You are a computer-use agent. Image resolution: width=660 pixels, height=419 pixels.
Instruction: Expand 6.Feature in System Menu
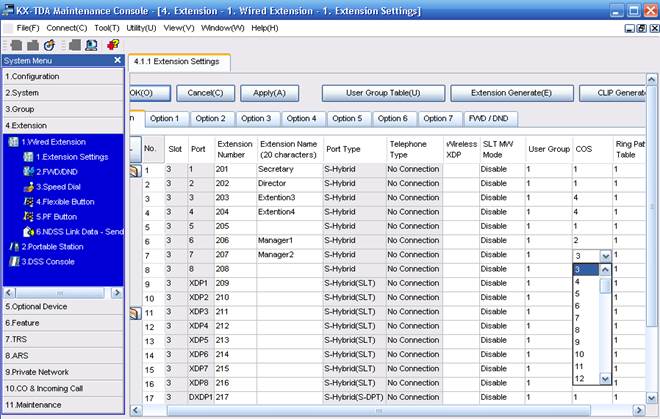63,323
